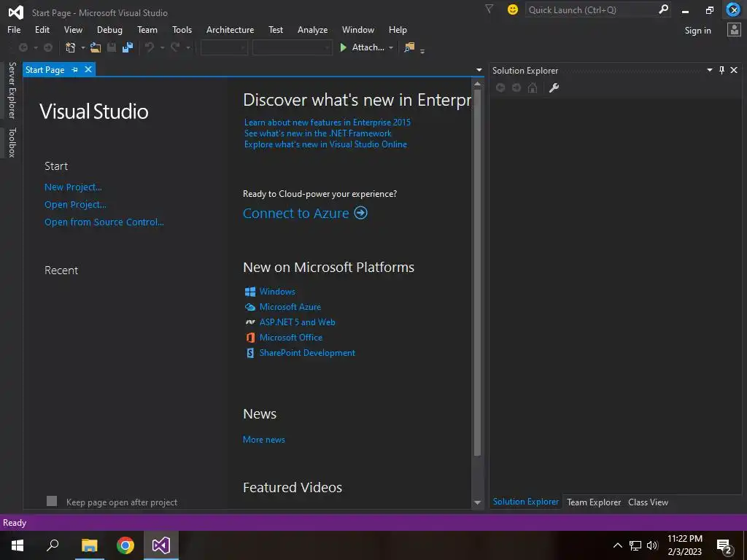Click the Start Page scroll up arrow
This screenshot has height=560, width=747.
click(x=477, y=84)
